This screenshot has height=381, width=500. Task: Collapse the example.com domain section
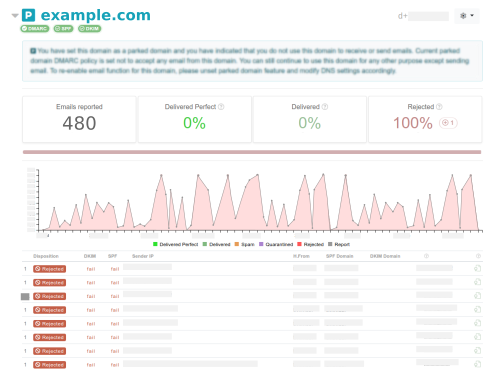click(15, 15)
